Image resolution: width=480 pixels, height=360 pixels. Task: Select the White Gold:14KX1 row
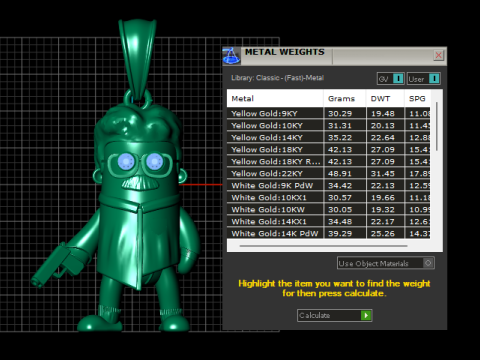(x=328, y=221)
